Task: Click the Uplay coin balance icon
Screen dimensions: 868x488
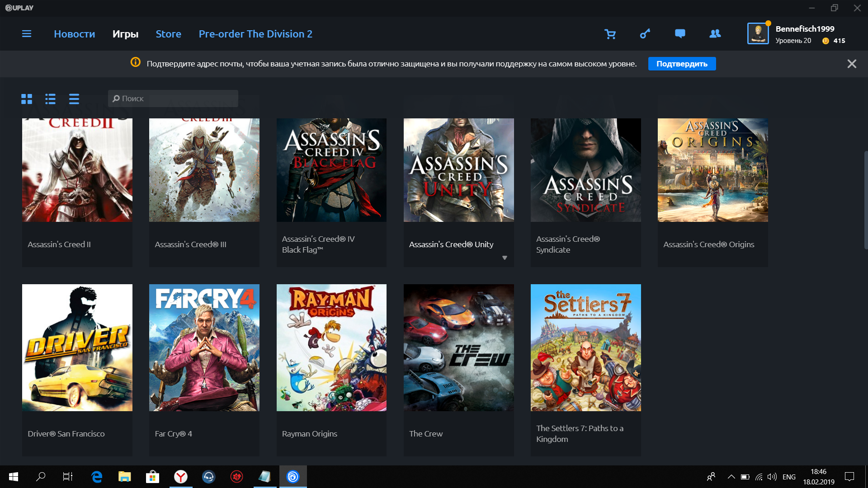Action: click(x=826, y=41)
